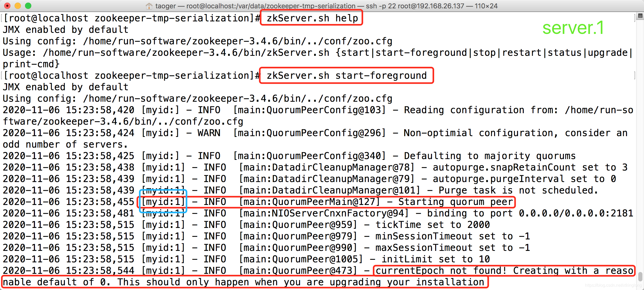
Task: Click the 'zkServer.sh help' command text
Action: [312, 18]
